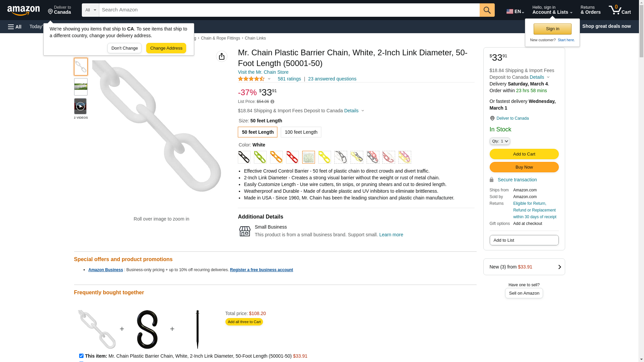Screen dimensions: 644x362
Task: Click the list price info icon
Action: (272, 102)
